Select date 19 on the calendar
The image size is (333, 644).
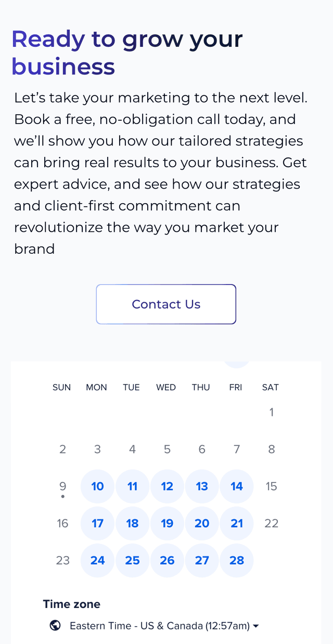pyautogui.click(x=167, y=523)
